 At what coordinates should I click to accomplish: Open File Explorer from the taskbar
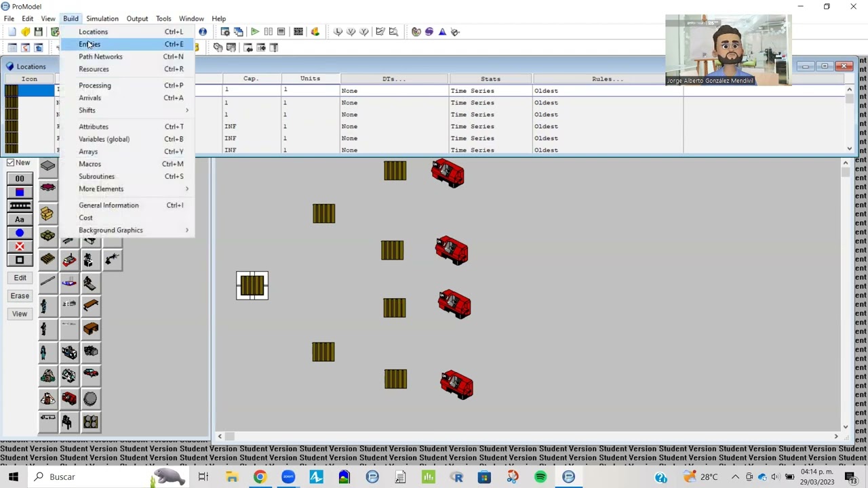pyautogui.click(x=232, y=477)
